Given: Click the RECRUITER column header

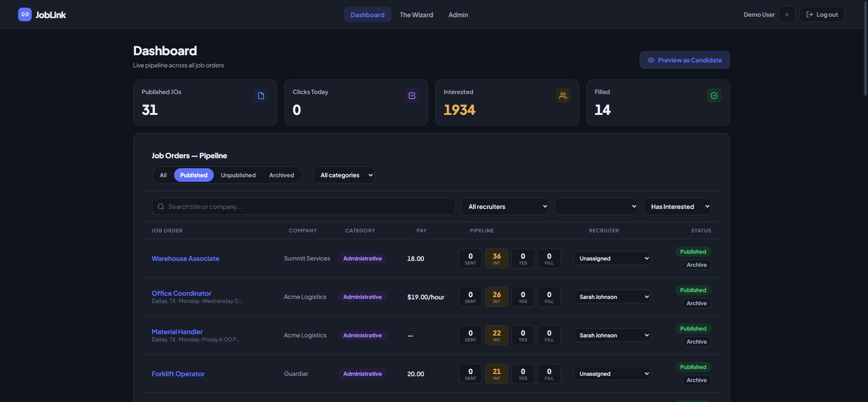Looking at the screenshot, I should tap(604, 231).
